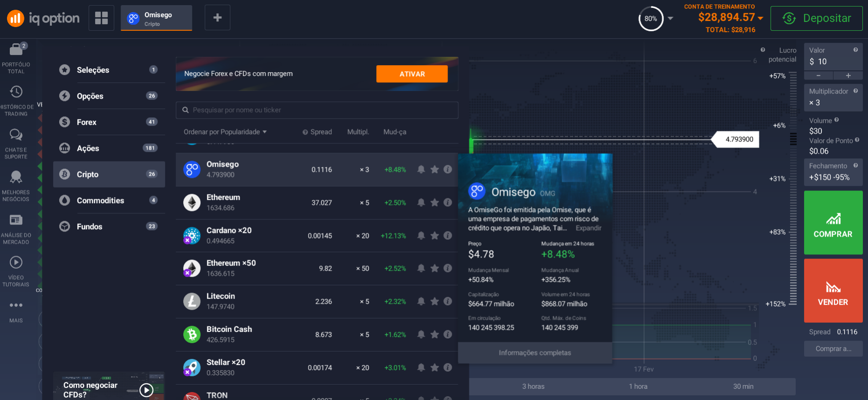The height and width of the screenshot is (400, 868).
Task: Open Melhores Negócios badge icon
Action: [16, 176]
